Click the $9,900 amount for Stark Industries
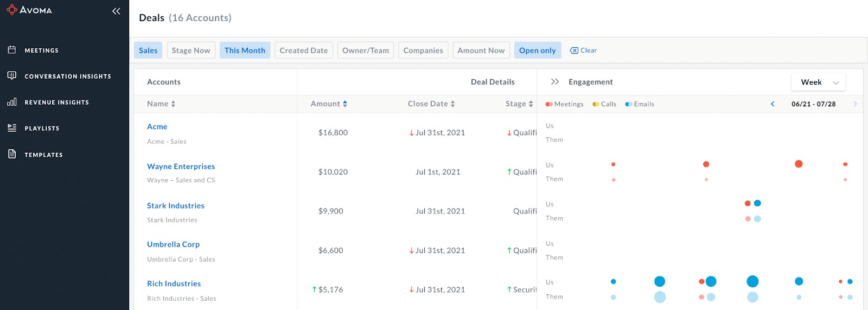This screenshot has height=310, width=868. pyautogui.click(x=331, y=211)
